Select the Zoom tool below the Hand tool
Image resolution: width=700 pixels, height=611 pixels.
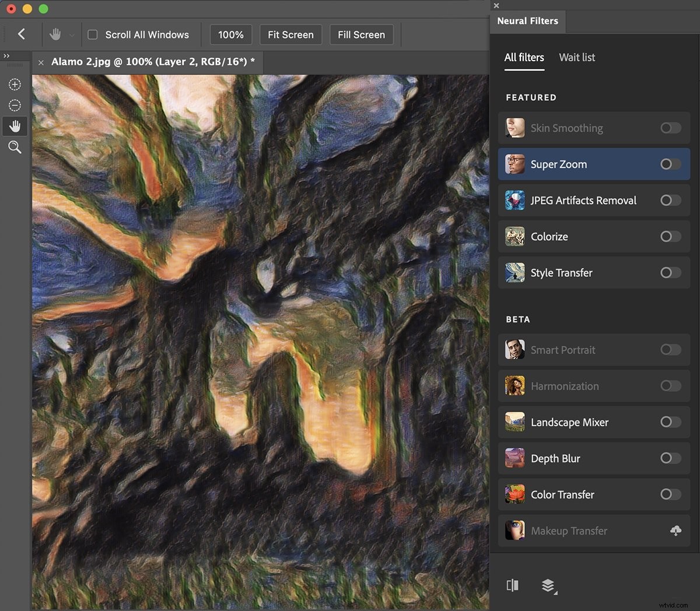pyautogui.click(x=15, y=147)
